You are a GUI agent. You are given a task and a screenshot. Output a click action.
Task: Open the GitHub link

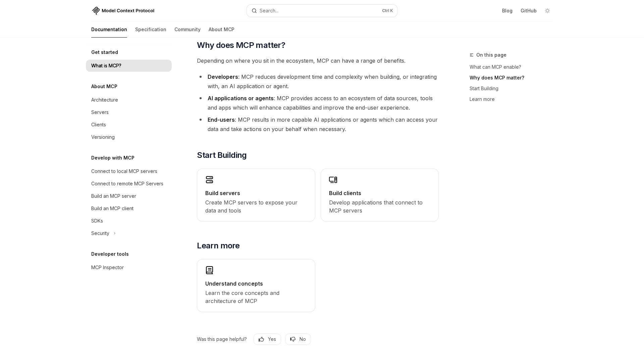click(x=528, y=11)
